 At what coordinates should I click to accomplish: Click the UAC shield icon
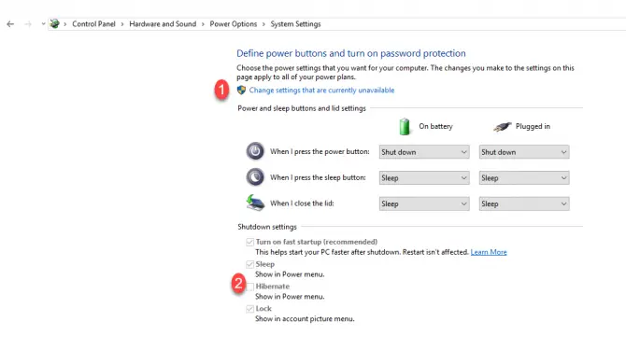click(241, 91)
